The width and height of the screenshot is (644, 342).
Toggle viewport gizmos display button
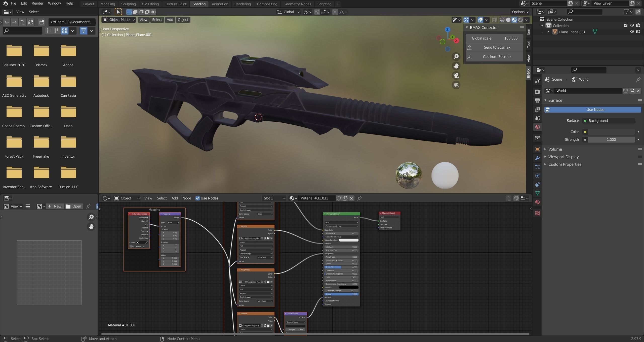[466, 20]
